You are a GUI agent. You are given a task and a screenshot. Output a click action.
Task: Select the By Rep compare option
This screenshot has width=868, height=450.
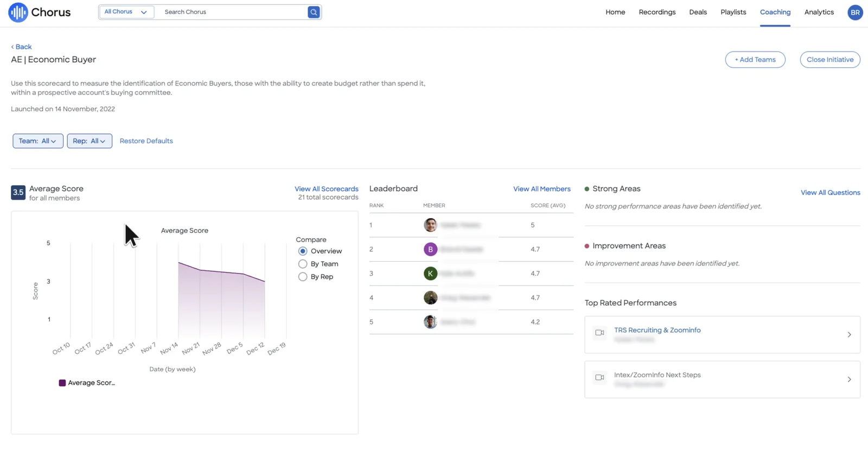click(x=303, y=277)
